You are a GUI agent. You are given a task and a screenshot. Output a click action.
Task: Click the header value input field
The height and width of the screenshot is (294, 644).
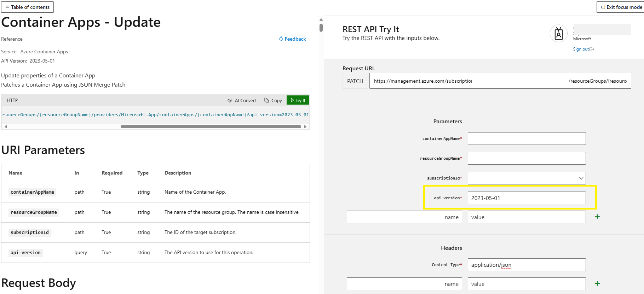(527, 284)
